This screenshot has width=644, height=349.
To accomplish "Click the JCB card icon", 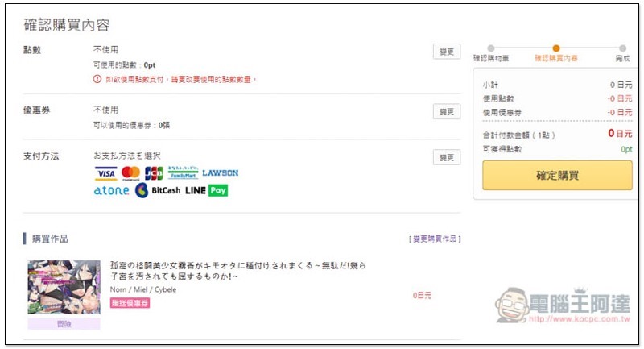I will [x=154, y=173].
